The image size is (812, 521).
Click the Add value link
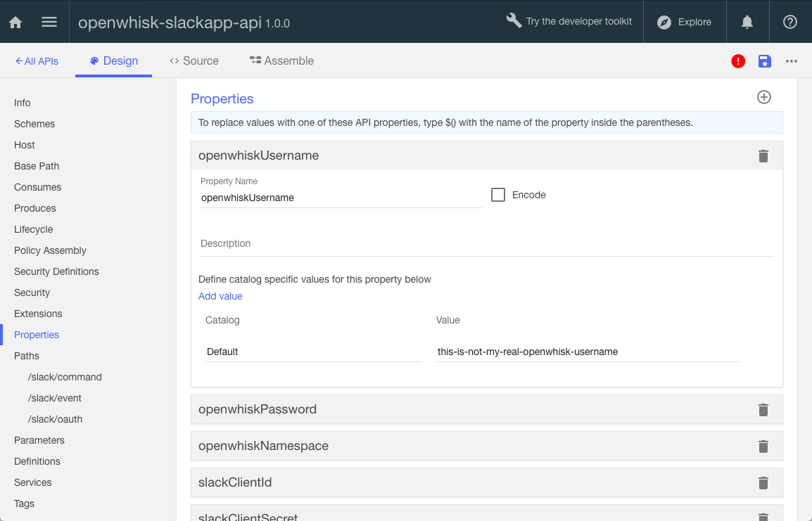pyautogui.click(x=220, y=296)
